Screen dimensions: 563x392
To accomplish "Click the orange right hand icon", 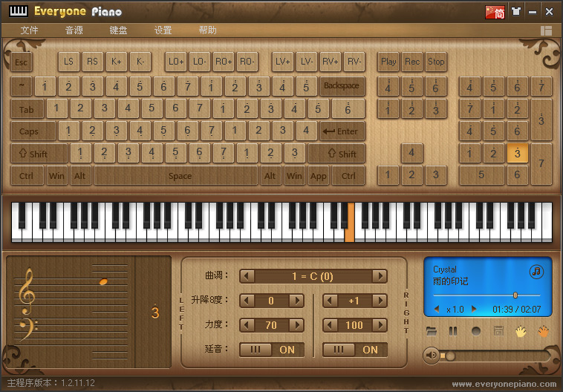I will pos(543,331).
